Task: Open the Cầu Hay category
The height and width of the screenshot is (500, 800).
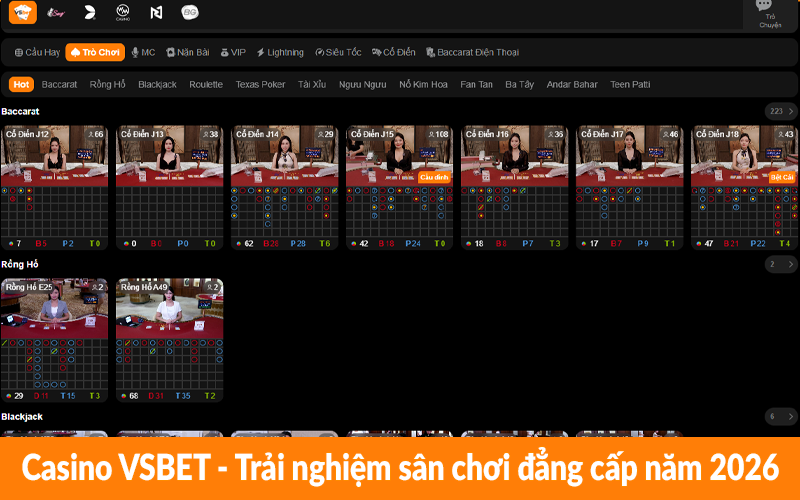Action: tap(37, 52)
